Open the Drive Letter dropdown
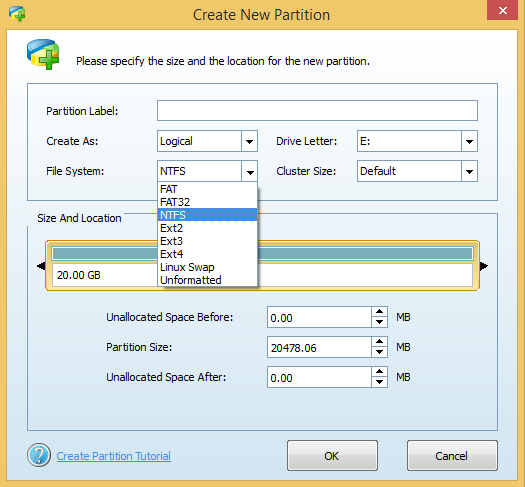 469,141
